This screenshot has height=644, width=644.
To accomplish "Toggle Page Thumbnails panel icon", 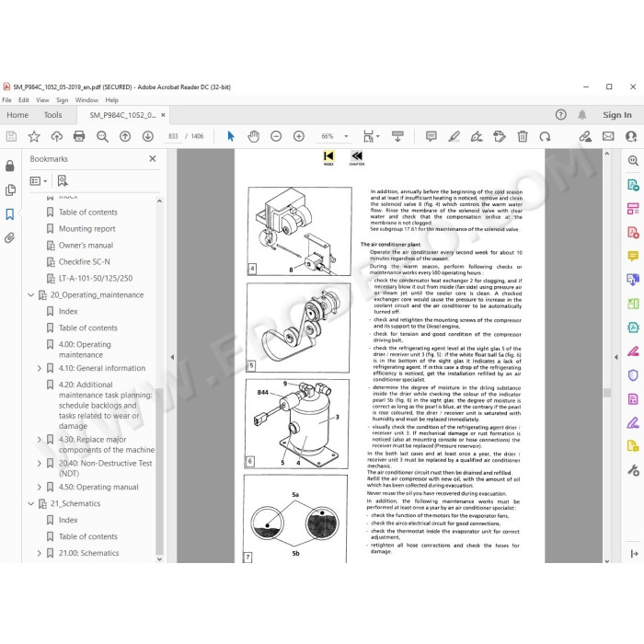I will click(x=10, y=190).
